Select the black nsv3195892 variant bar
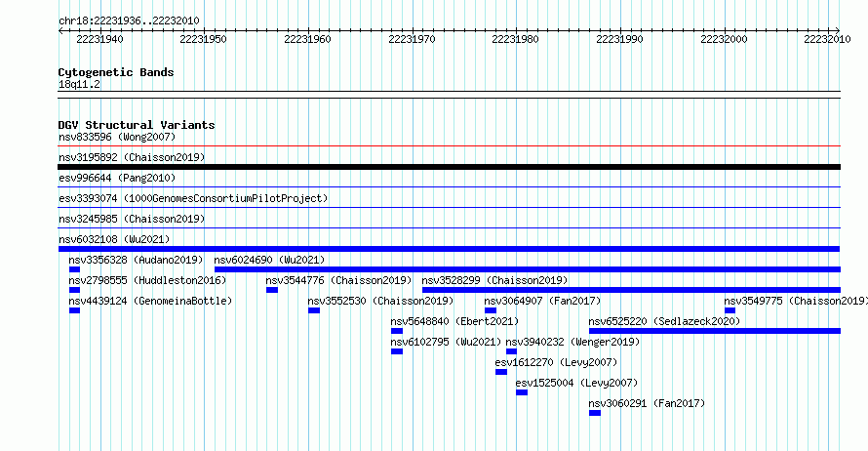Image resolution: width=868 pixels, height=451 pixels. point(449,167)
